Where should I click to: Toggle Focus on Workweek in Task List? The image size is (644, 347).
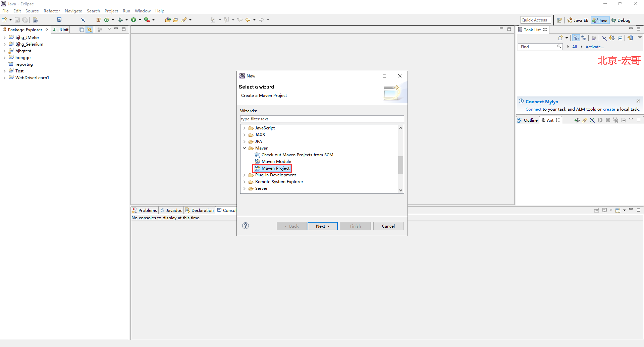(594, 38)
